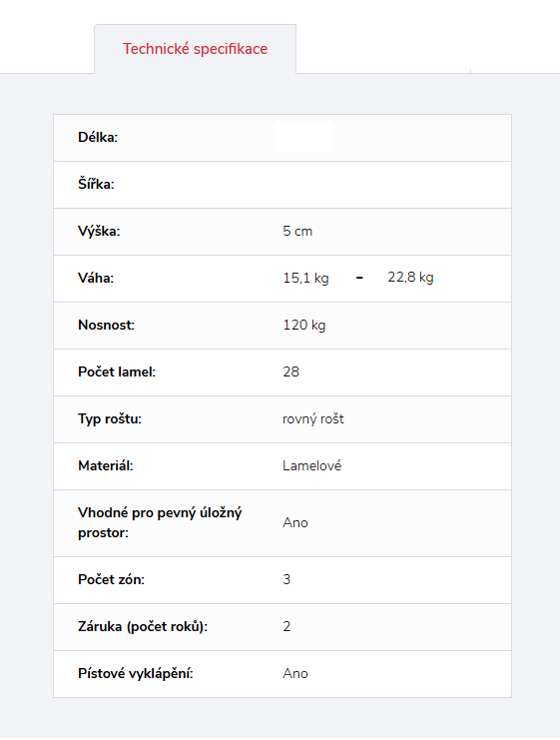The width and height of the screenshot is (560, 740).
Task: Click the blank Délka value box
Action: pos(304,138)
